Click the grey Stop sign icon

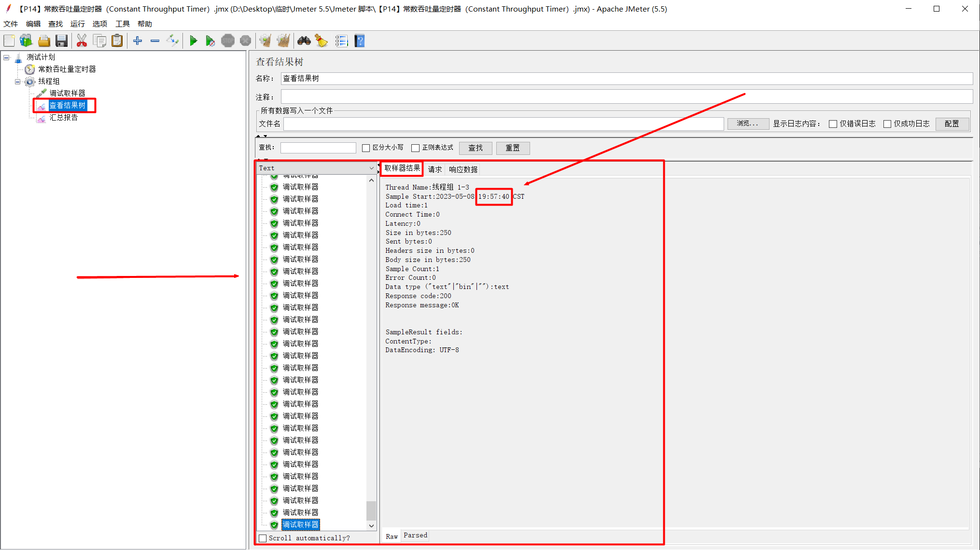click(x=228, y=41)
